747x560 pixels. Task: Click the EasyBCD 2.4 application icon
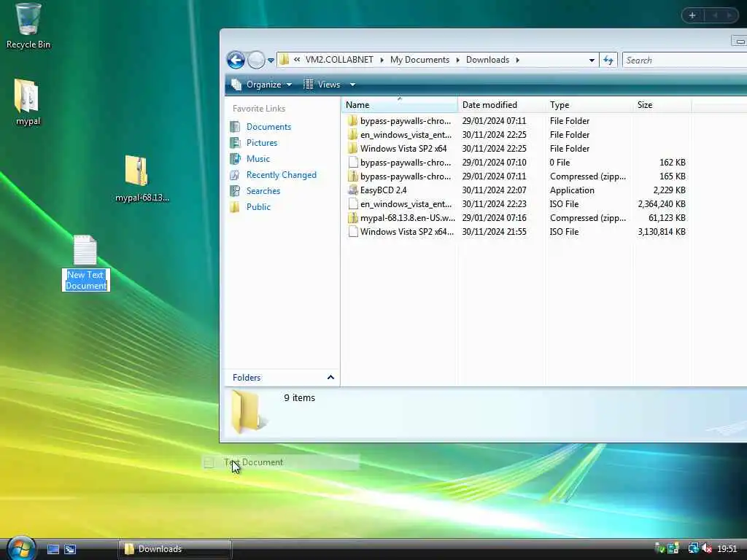(x=352, y=190)
